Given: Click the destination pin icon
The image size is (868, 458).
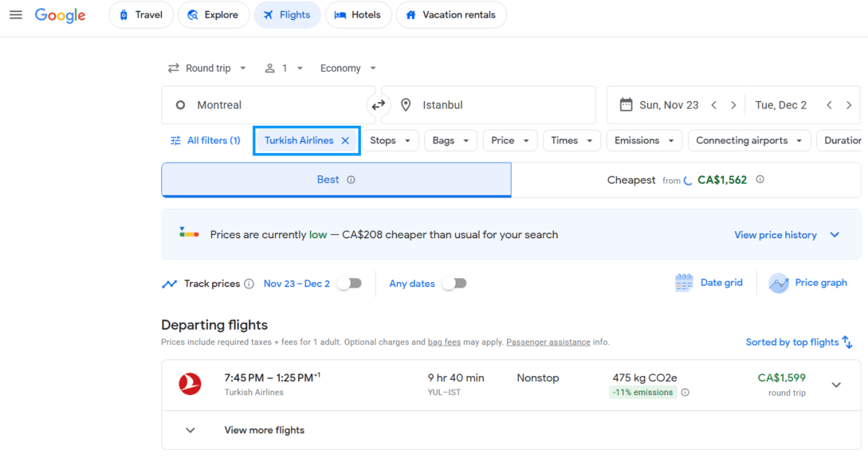Looking at the screenshot, I should point(406,105).
